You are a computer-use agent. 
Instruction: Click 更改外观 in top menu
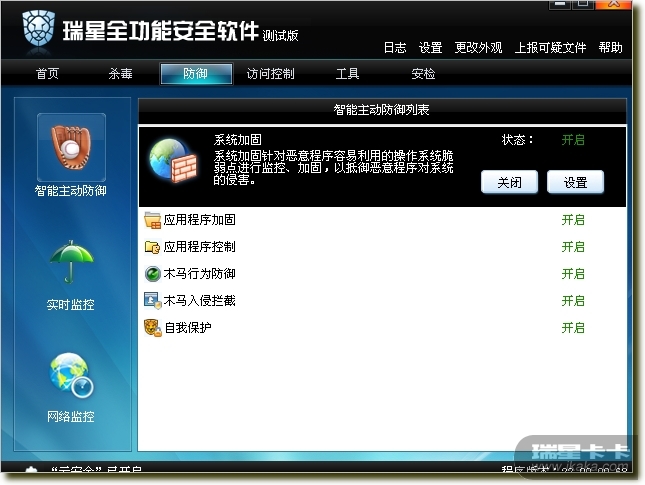(x=478, y=48)
